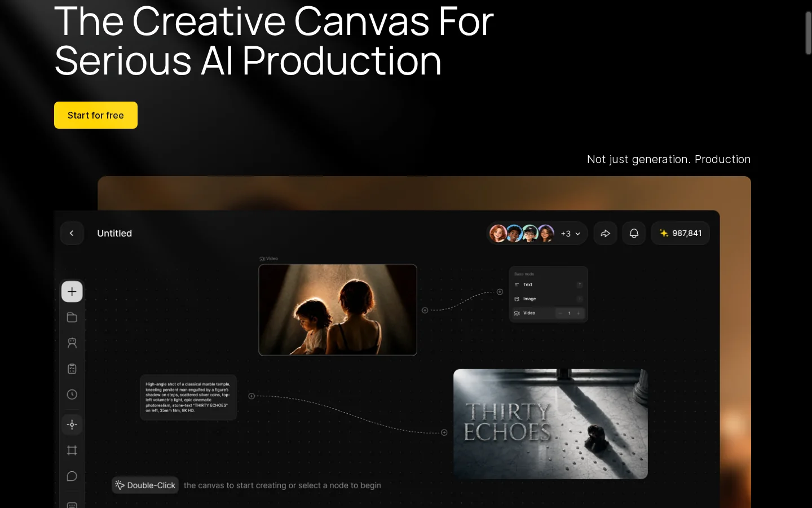Screen dimensions: 812x508
Task: Open the clock history icon in sidebar
Action: point(72,395)
